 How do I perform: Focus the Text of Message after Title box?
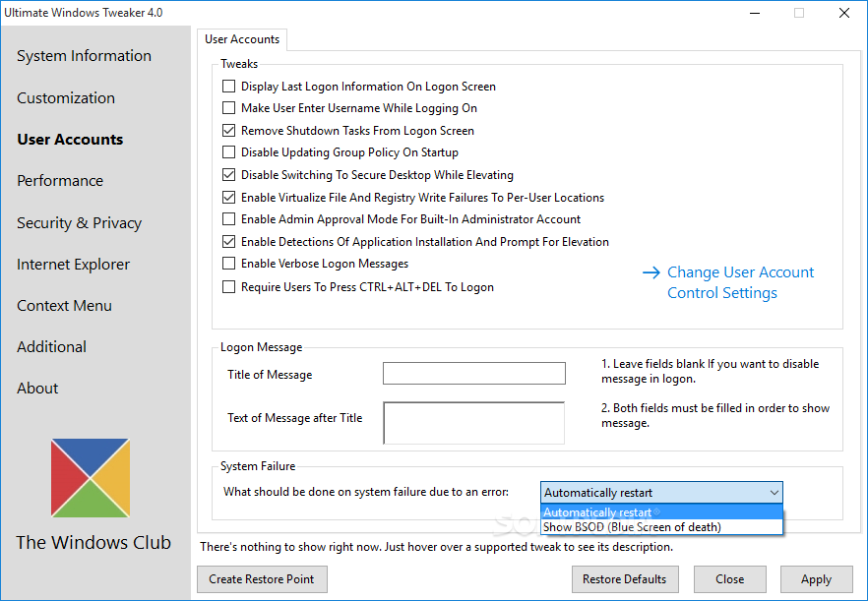(x=474, y=423)
